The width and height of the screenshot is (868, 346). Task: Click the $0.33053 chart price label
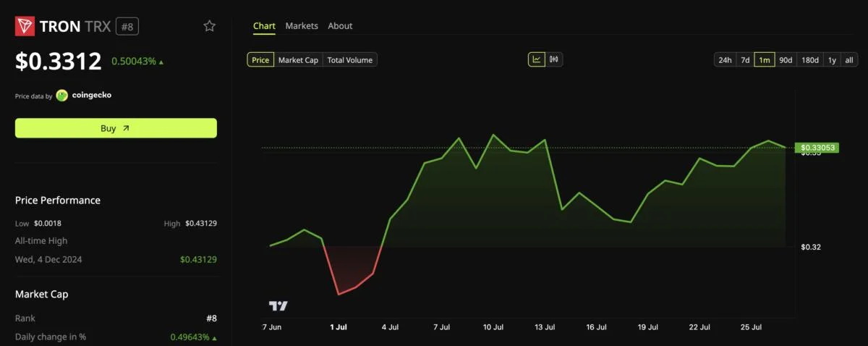click(818, 148)
